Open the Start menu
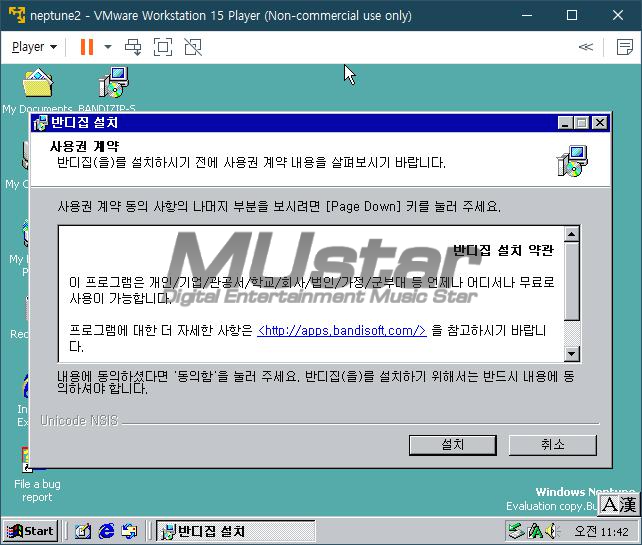The height and width of the screenshot is (545, 642). 30,531
